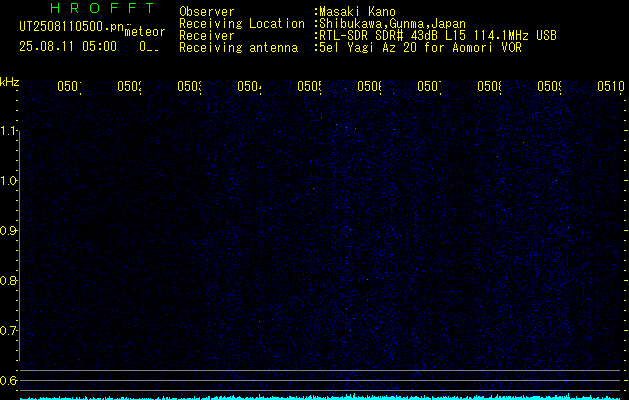Click the "0__" counter next to the date
The width and height of the screenshot is (629, 400).
point(149,47)
